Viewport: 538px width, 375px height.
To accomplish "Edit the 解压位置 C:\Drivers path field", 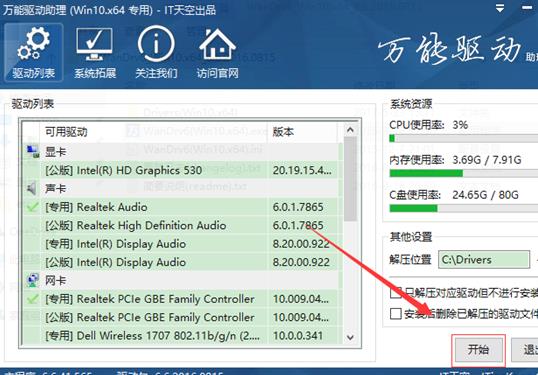I will (x=484, y=259).
